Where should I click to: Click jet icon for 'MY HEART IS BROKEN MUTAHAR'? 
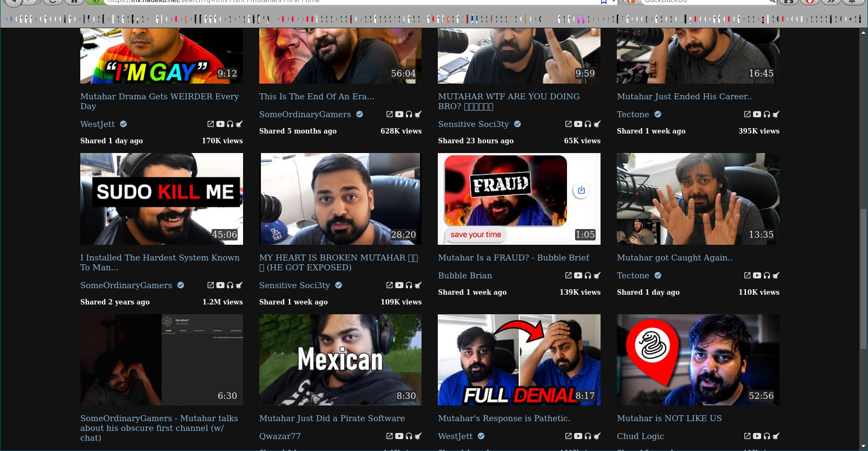tap(418, 285)
